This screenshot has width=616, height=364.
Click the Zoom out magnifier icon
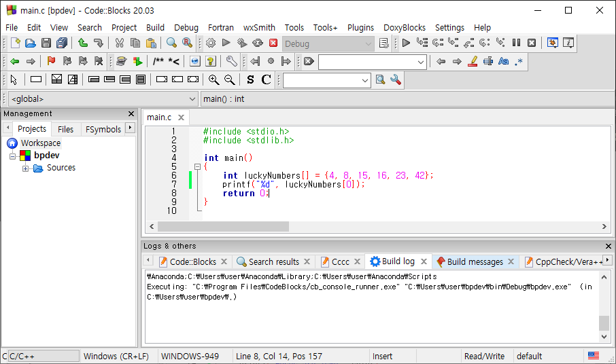[229, 79]
